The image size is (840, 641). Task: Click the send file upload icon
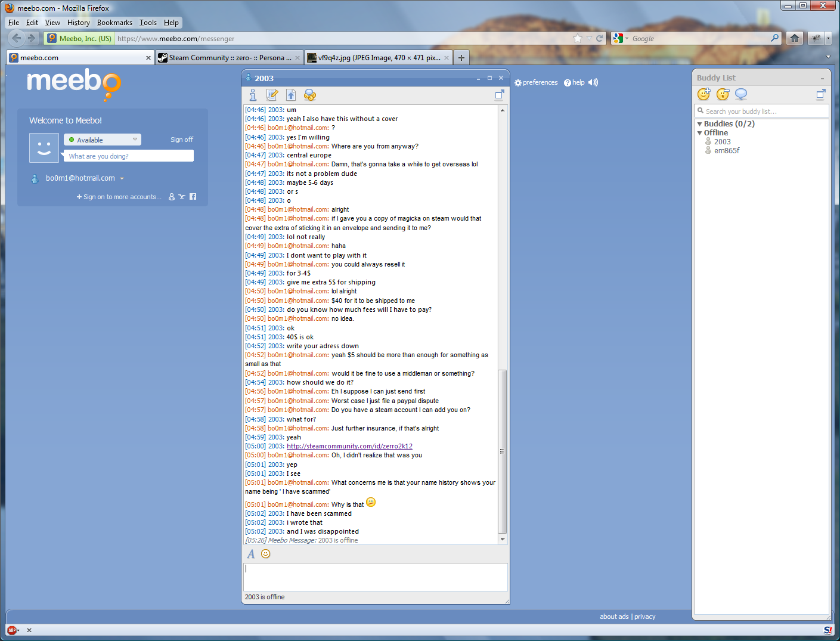[x=291, y=95]
